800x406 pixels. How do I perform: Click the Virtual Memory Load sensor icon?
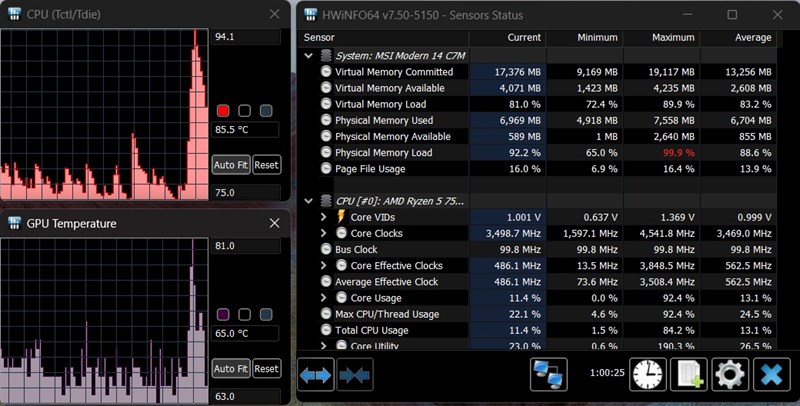pyautogui.click(x=326, y=104)
